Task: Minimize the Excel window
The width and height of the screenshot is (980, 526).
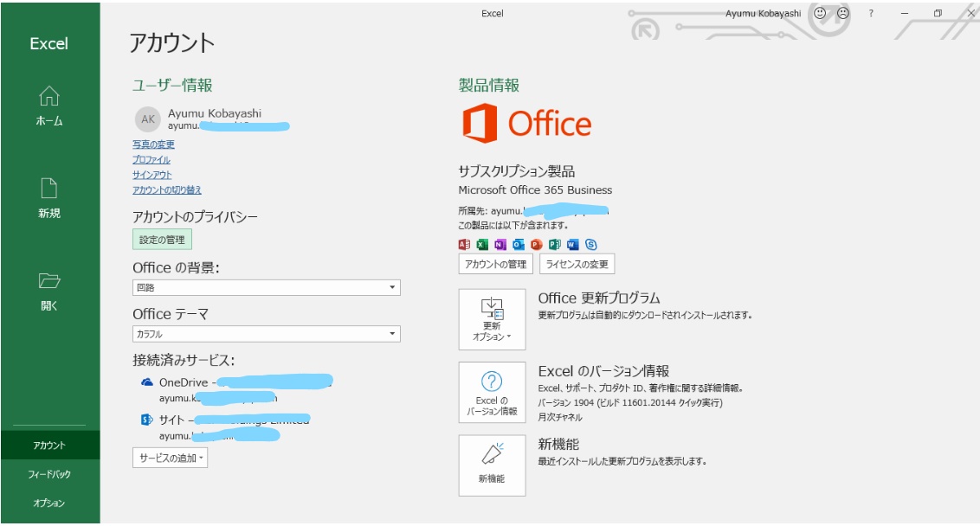Action: click(x=905, y=13)
